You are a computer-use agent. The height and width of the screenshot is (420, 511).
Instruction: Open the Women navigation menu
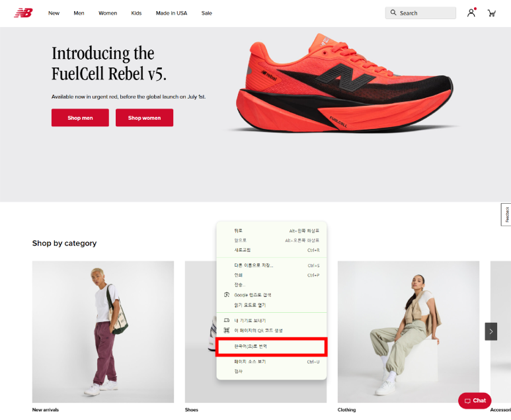coord(108,13)
